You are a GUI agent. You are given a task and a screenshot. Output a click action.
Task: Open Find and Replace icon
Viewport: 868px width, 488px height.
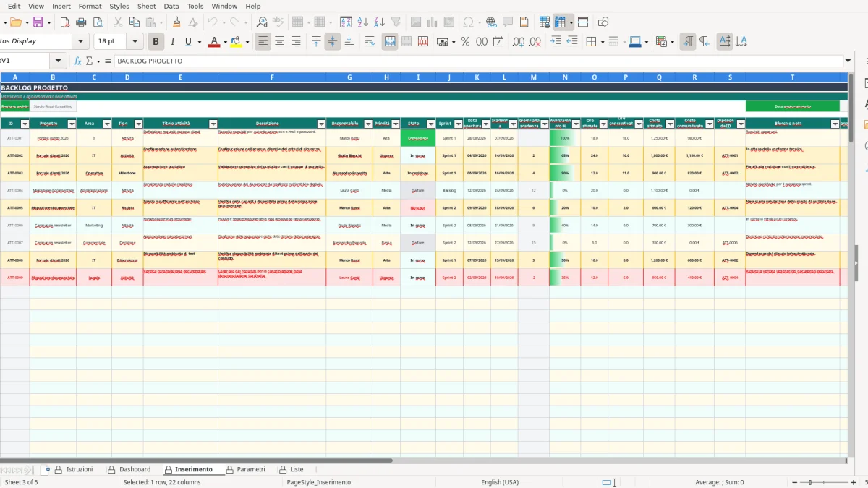[262, 22]
